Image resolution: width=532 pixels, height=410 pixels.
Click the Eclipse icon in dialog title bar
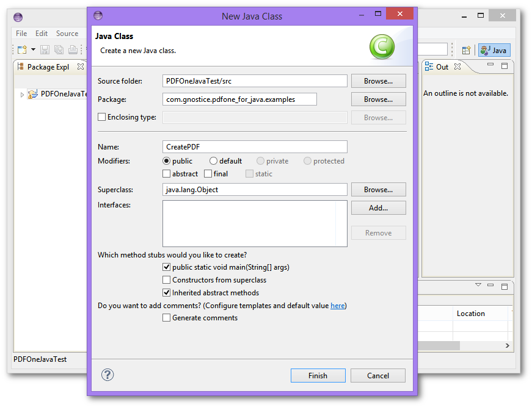(x=98, y=15)
